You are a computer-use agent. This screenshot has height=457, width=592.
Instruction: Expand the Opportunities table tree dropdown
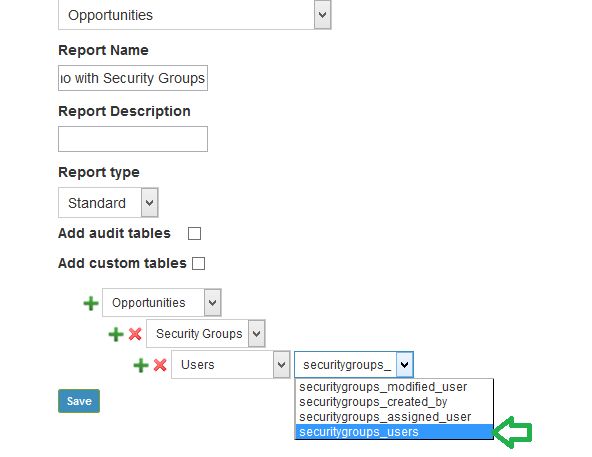point(162,303)
